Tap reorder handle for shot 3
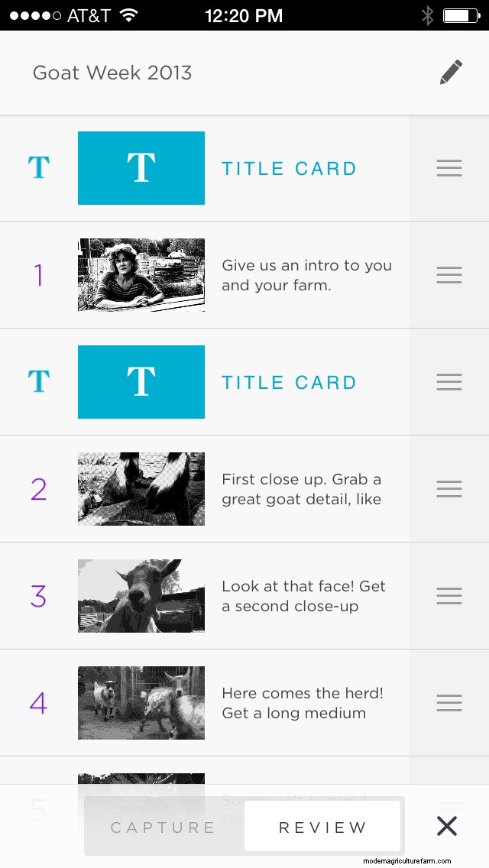Image resolution: width=489 pixels, height=868 pixels. [449, 596]
